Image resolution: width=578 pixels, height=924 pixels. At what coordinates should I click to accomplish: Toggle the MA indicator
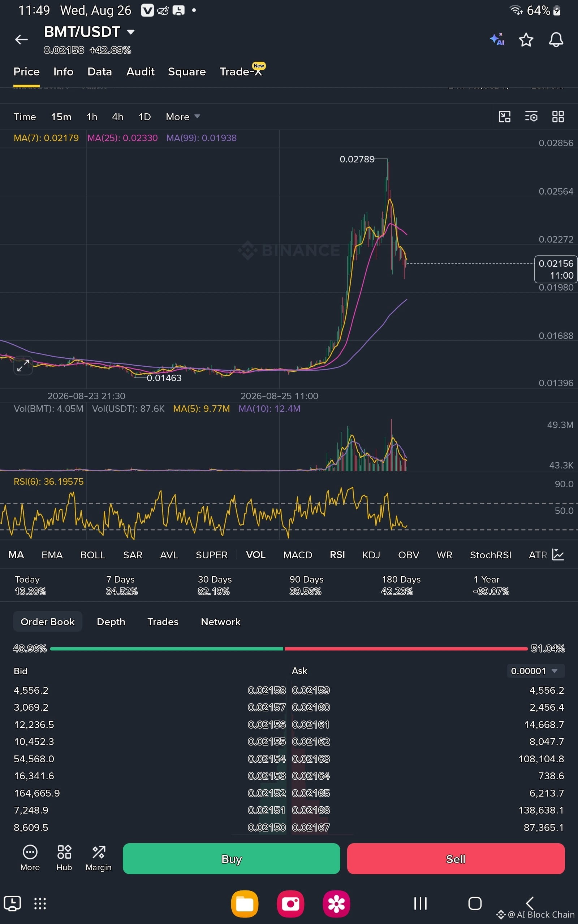16,555
